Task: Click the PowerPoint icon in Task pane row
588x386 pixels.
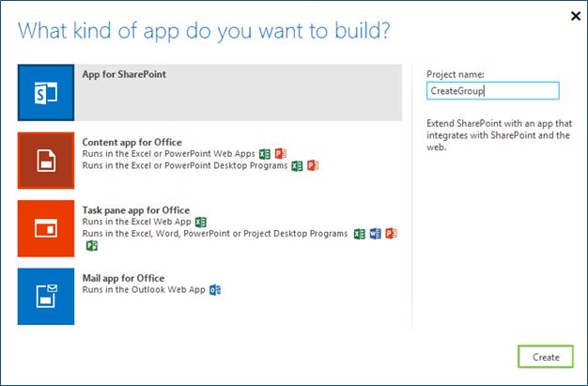Action: click(391, 234)
